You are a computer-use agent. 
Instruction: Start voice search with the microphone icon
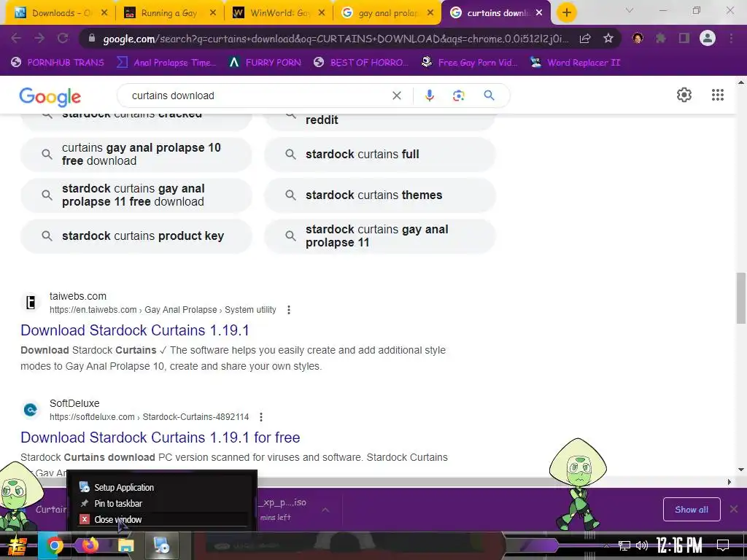click(x=429, y=96)
